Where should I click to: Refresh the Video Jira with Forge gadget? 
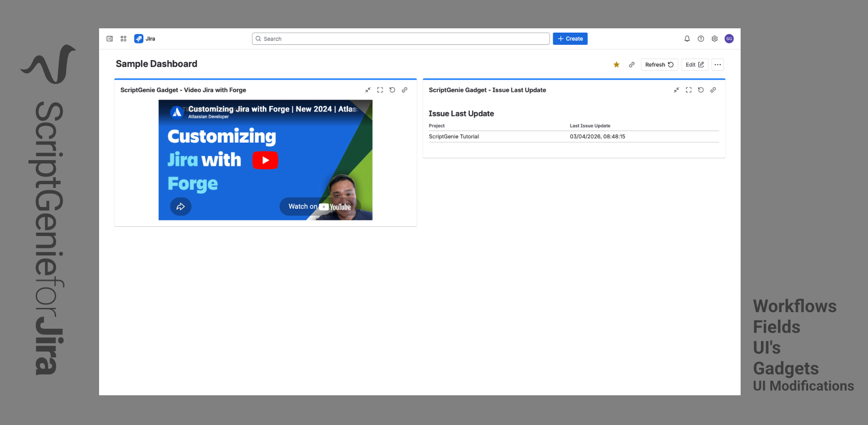pyautogui.click(x=392, y=90)
